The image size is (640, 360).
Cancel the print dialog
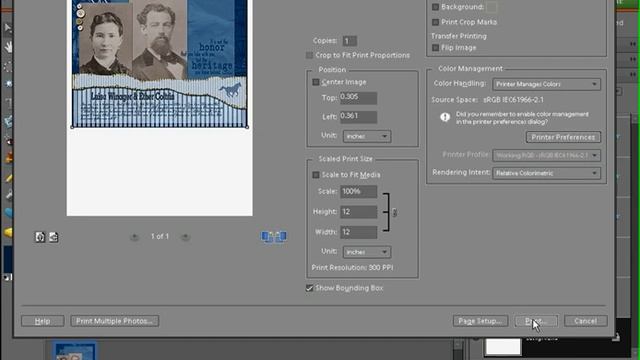point(585,321)
